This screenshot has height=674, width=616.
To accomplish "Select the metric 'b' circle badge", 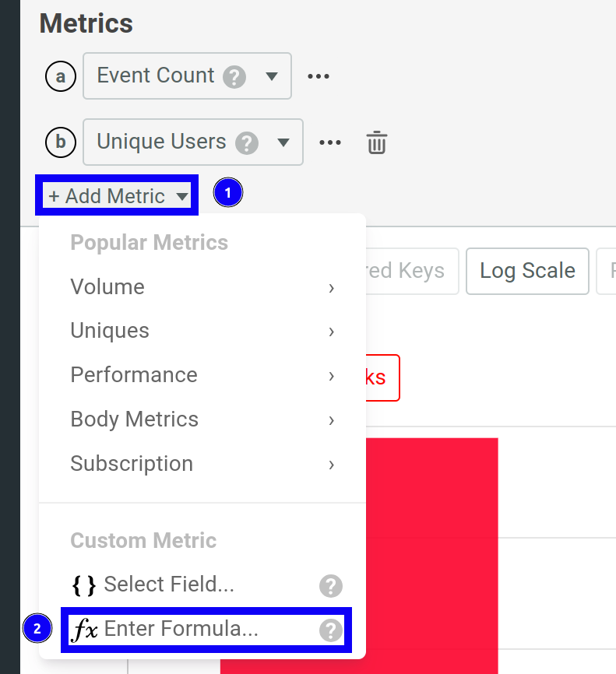I will pyautogui.click(x=60, y=142).
